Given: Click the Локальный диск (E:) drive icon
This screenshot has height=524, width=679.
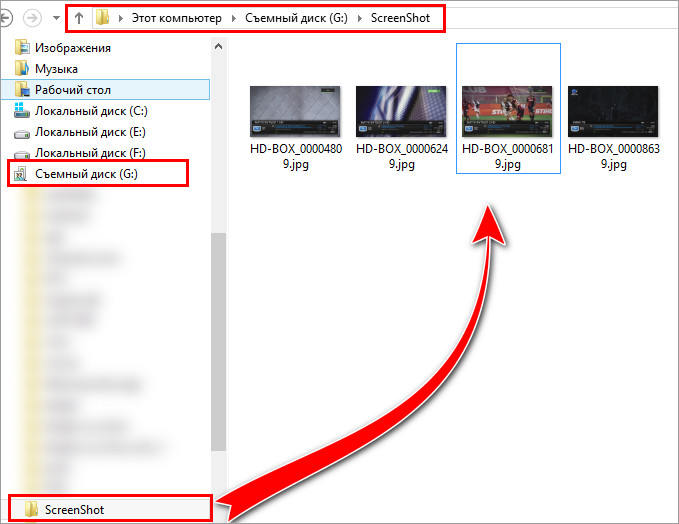Looking at the screenshot, I should [x=22, y=134].
